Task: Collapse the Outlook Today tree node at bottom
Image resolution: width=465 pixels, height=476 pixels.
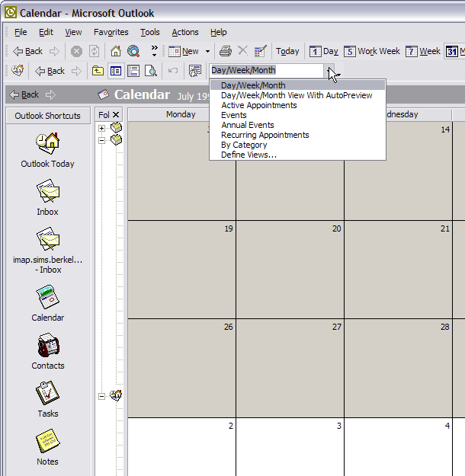Action: (x=102, y=396)
